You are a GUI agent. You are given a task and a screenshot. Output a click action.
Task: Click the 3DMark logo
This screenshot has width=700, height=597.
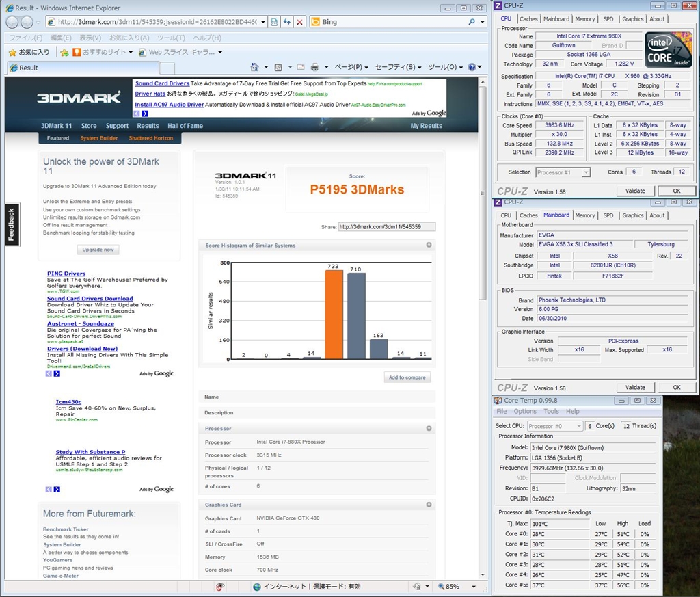(79, 97)
